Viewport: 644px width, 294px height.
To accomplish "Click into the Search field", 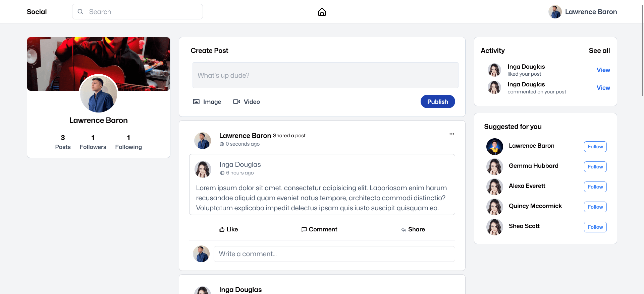I will [138, 12].
